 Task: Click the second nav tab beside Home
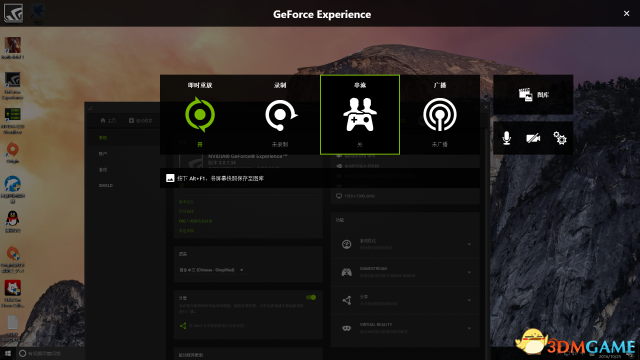click(140, 120)
